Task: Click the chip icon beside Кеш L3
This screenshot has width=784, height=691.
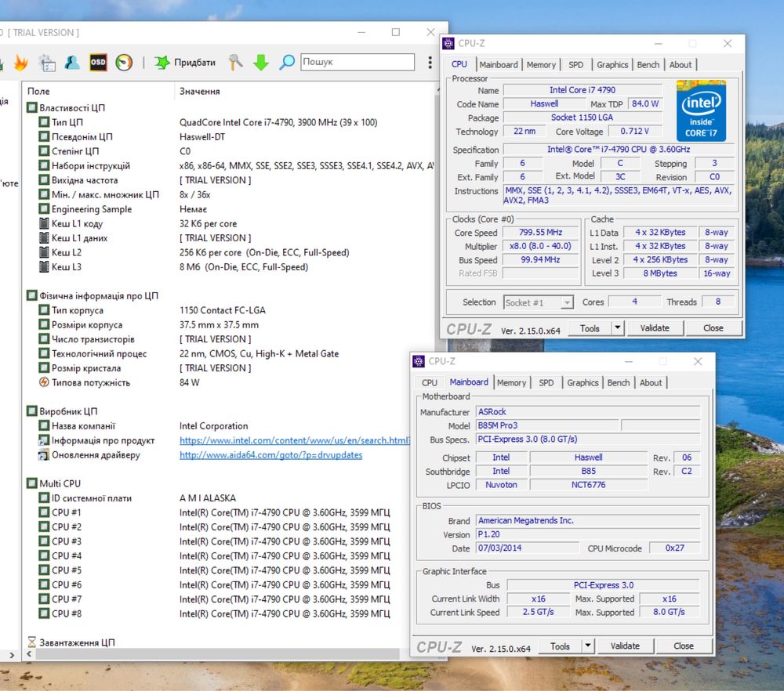Action: point(44,267)
